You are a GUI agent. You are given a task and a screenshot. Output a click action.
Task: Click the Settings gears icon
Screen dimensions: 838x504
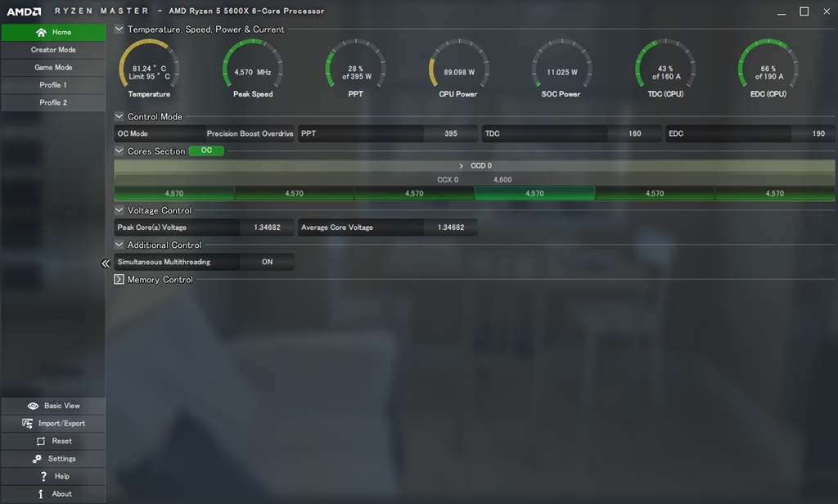click(37, 459)
